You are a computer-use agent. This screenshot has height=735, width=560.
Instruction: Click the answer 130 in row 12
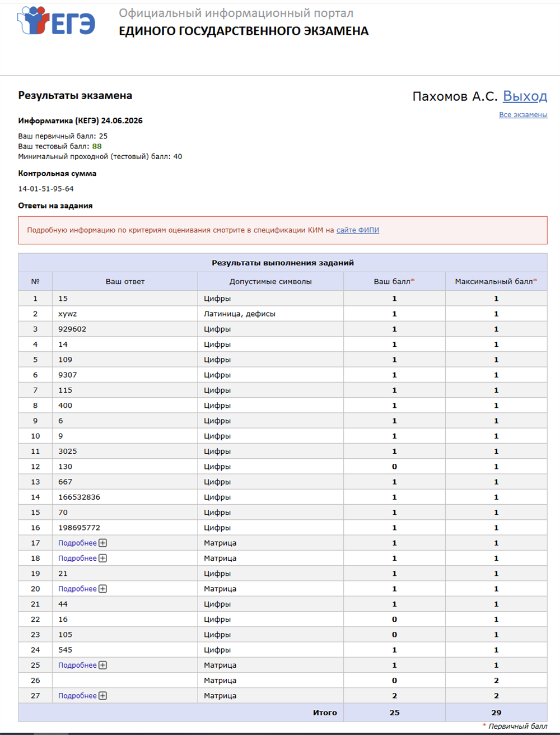point(65,467)
